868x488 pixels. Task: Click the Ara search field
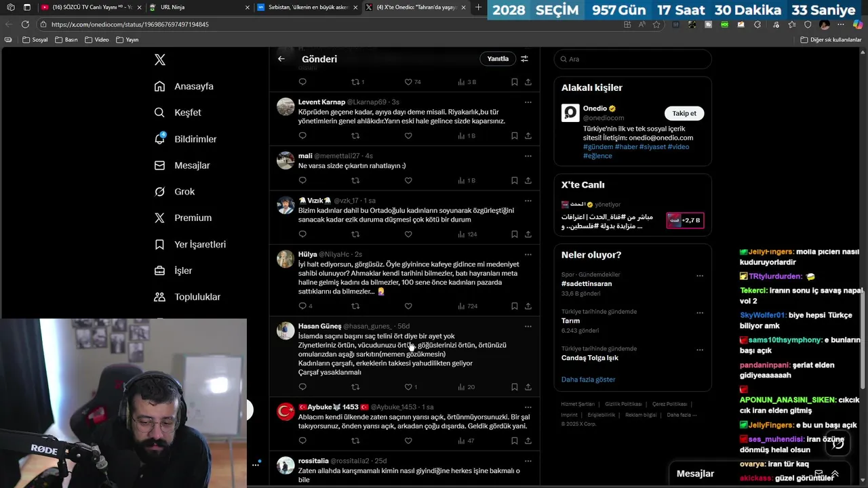(633, 59)
